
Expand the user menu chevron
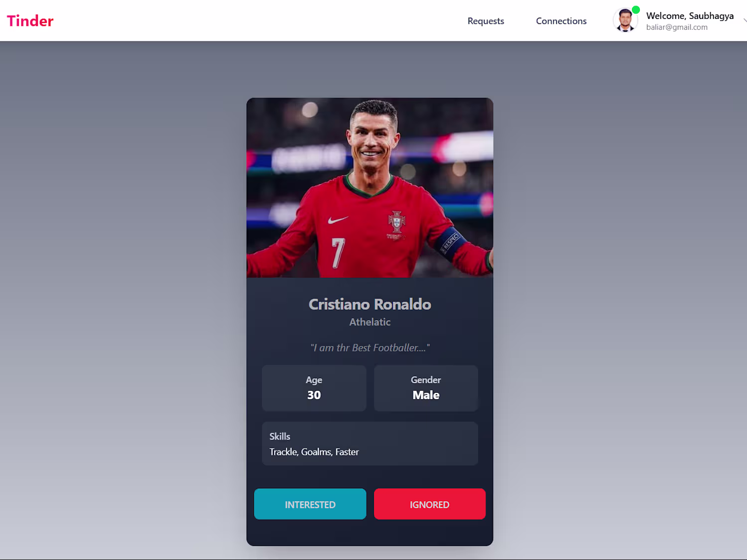[x=745, y=20]
